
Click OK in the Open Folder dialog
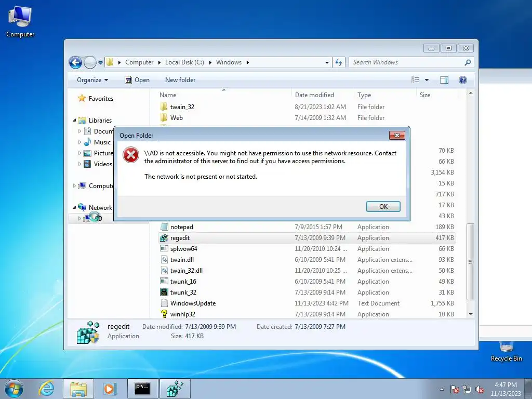pyautogui.click(x=383, y=206)
